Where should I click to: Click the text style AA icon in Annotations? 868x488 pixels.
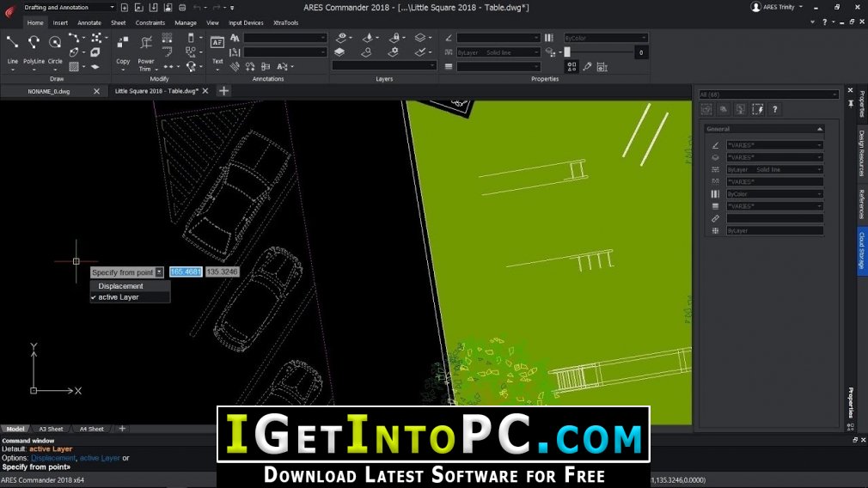[235, 38]
